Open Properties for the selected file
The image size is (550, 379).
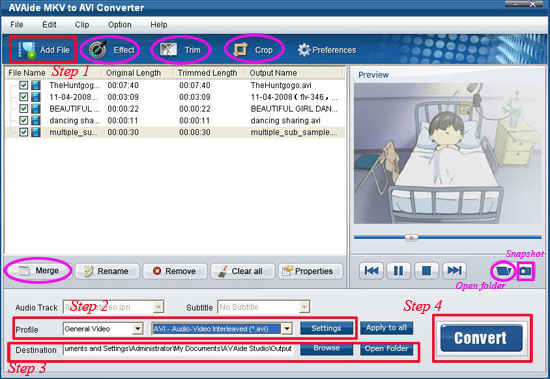pyautogui.click(x=310, y=271)
